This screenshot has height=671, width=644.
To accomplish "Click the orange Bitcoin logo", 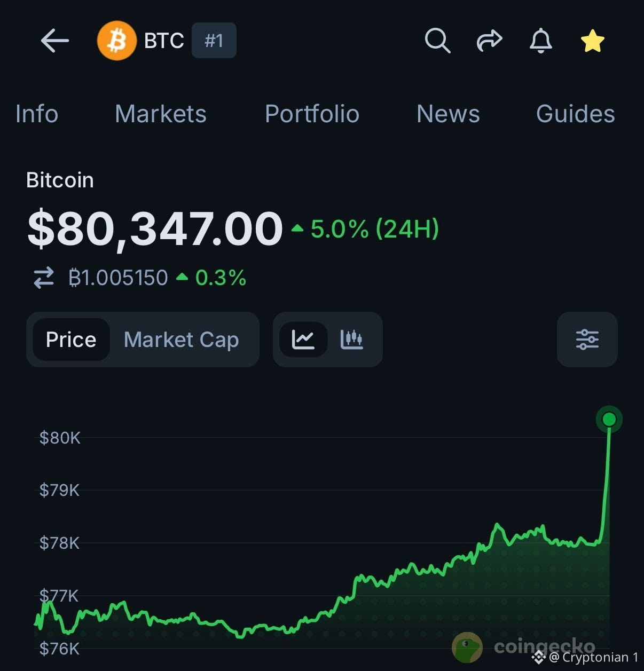I will pyautogui.click(x=117, y=41).
